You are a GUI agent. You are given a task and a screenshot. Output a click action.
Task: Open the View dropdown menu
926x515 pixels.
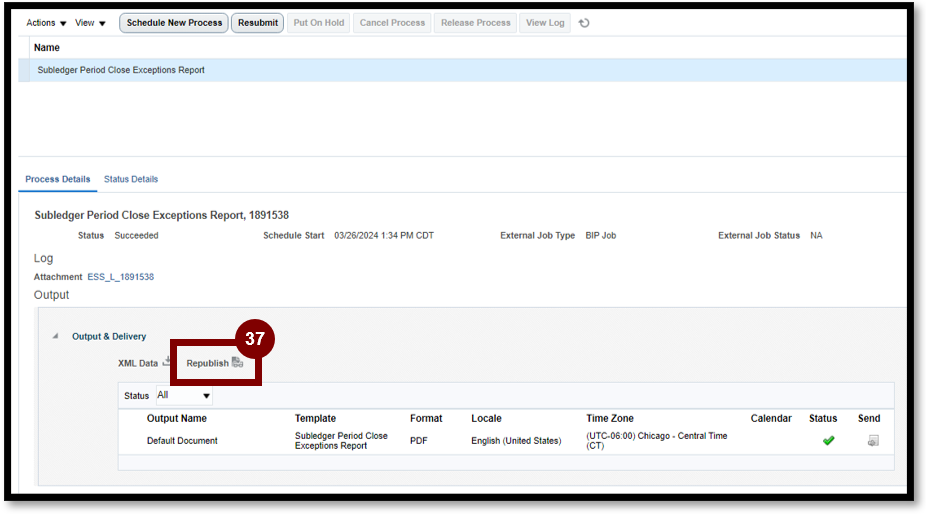pos(90,23)
